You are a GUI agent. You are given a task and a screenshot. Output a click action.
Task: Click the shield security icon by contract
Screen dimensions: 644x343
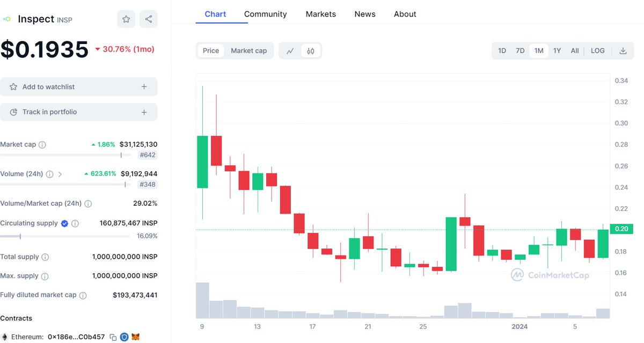click(x=125, y=337)
